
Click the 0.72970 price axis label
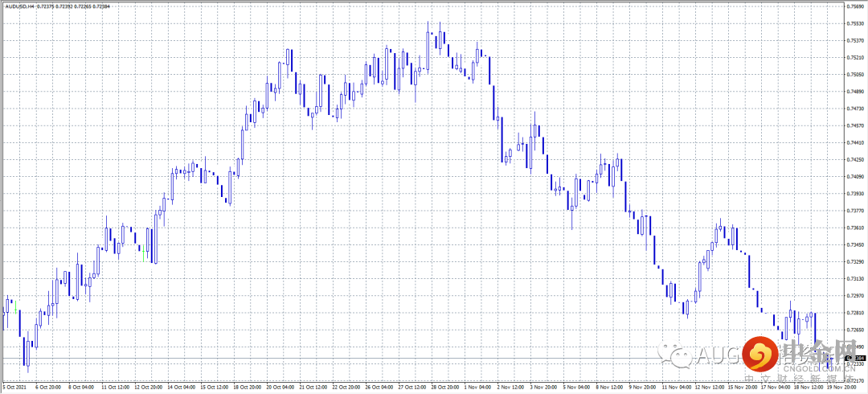(x=856, y=296)
